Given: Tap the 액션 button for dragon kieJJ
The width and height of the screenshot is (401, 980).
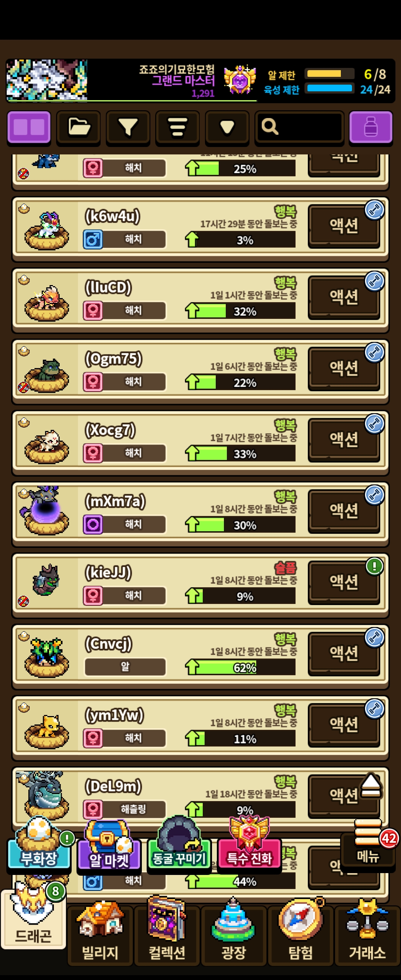Looking at the screenshot, I should pos(344,582).
